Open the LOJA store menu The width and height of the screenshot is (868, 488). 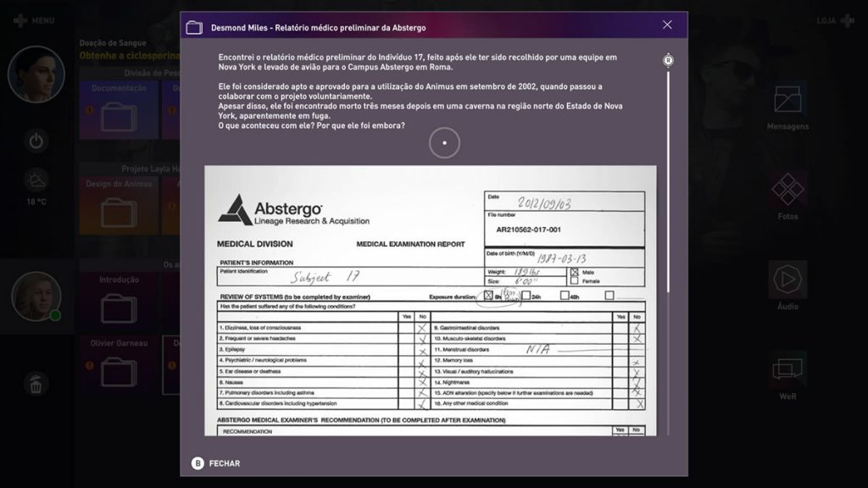836,19
